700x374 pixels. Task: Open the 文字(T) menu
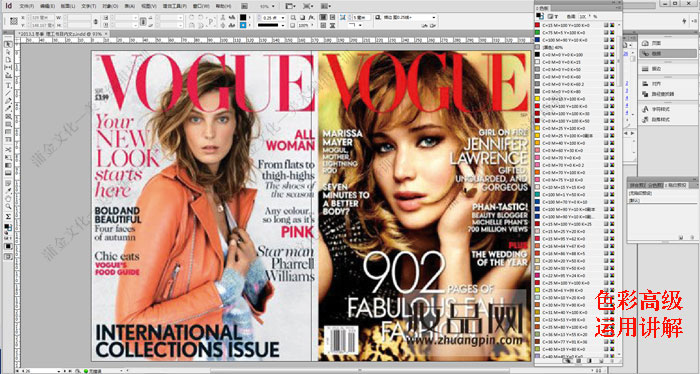(x=88, y=6)
